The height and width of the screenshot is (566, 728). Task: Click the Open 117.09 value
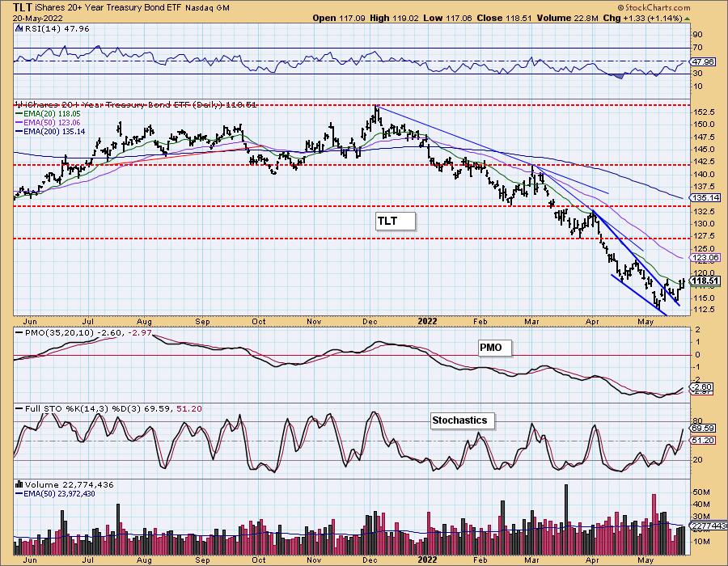pyautogui.click(x=339, y=18)
